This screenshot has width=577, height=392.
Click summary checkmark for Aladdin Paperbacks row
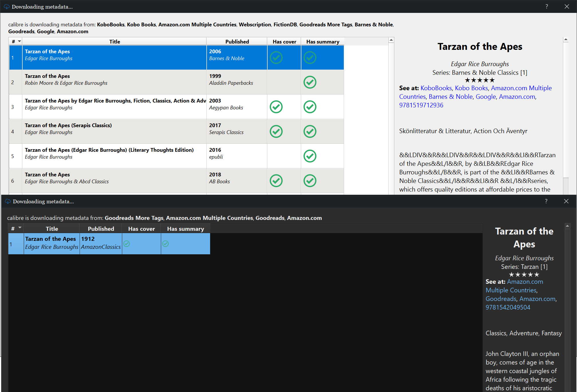(310, 82)
